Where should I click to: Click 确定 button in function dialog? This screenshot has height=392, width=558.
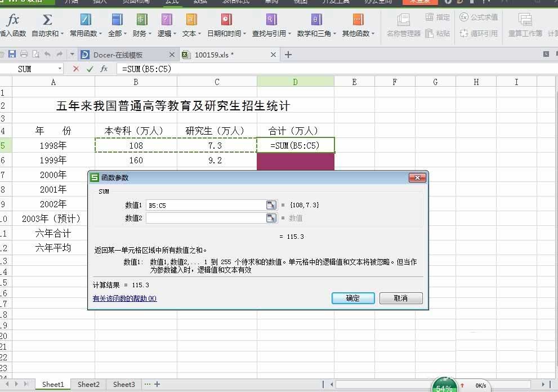click(353, 298)
